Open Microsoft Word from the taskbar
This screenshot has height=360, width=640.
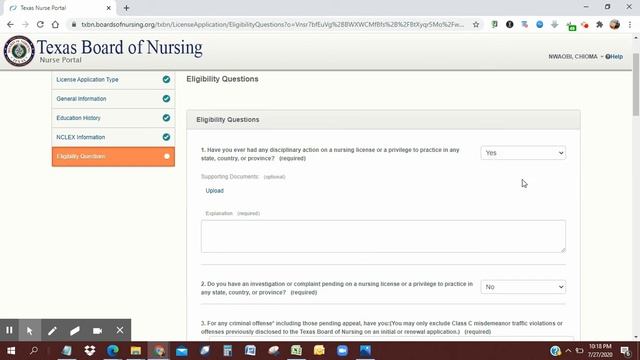pos(250,351)
